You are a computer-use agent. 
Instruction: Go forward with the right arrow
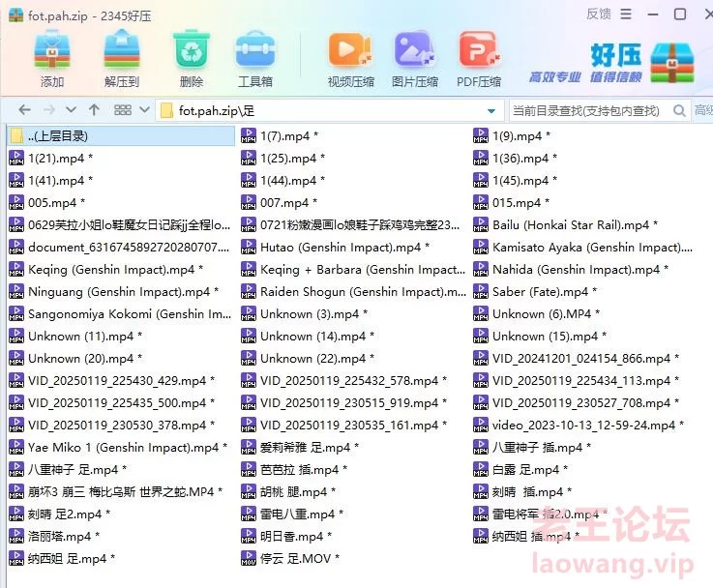[x=49, y=110]
